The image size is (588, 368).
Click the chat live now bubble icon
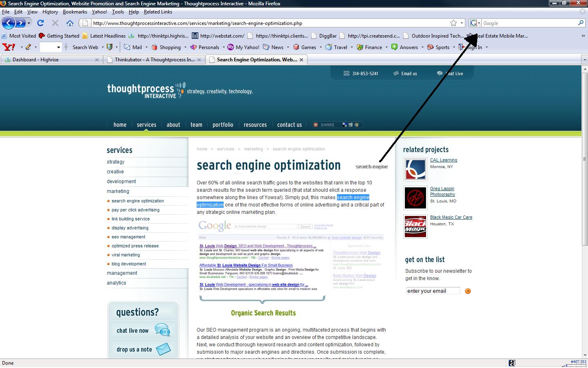[162, 330]
